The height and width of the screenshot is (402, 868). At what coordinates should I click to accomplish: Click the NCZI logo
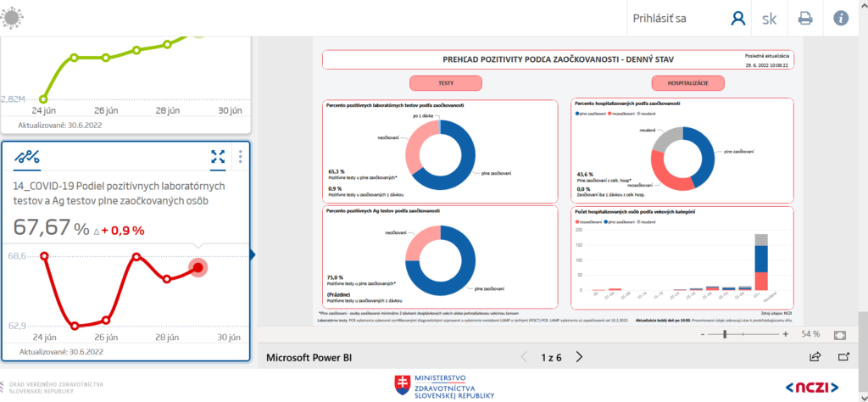tap(811, 387)
